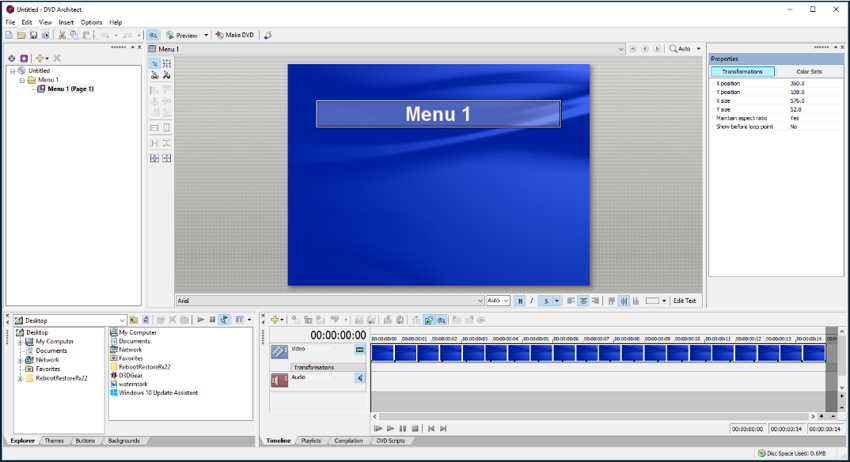850x462 pixels.
Task: Collapse the Menu 1 tree node
Action: 22,80
